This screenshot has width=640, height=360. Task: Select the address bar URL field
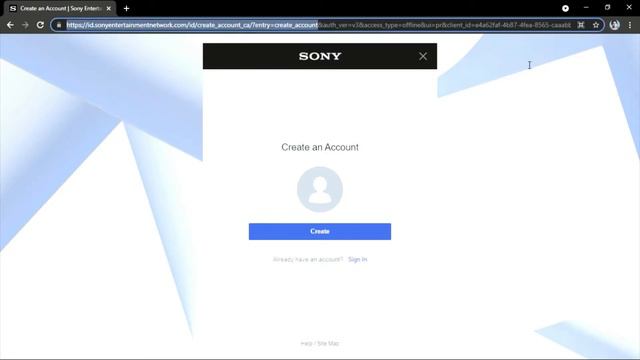(318, 25)
